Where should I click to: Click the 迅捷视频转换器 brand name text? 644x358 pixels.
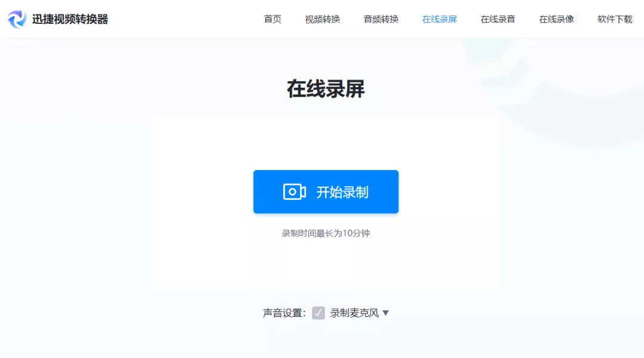70,19
